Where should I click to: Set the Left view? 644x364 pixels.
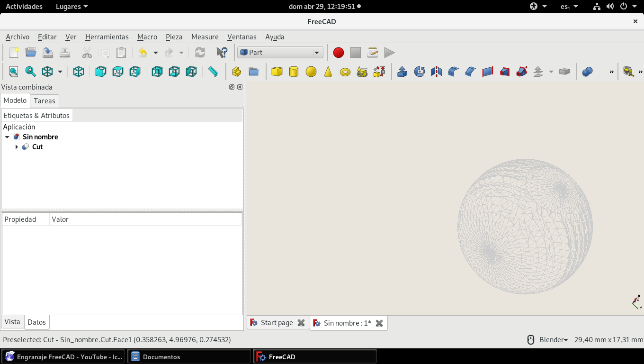pos(191,72)
